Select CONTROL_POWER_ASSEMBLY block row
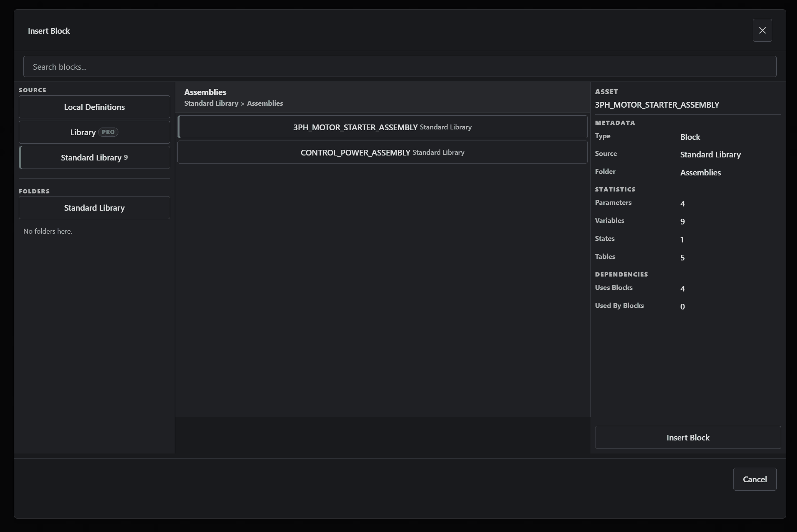The height and width of the screenshot is (532, 797). pos(382,152)
